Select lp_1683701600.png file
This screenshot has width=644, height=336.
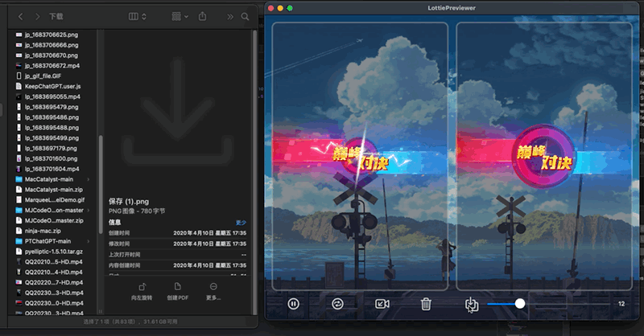[x=52, y=158]
